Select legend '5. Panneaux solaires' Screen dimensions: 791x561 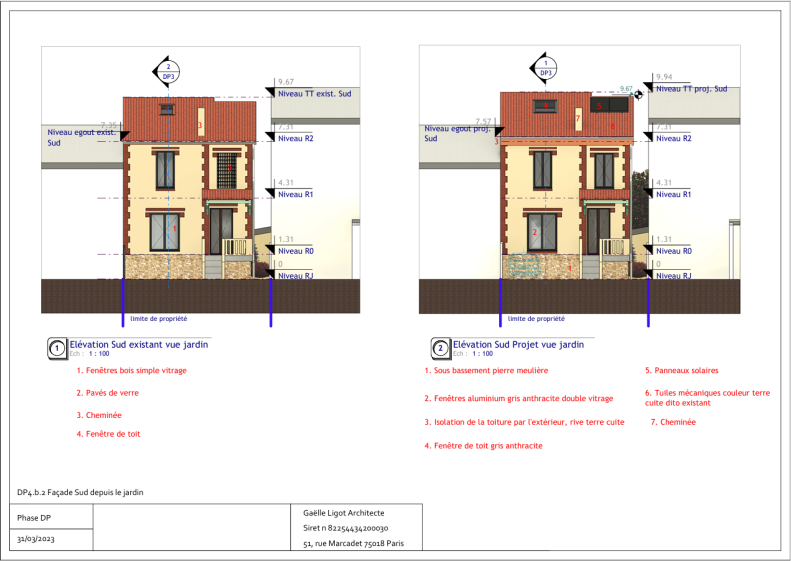click(x=682, y=371)
